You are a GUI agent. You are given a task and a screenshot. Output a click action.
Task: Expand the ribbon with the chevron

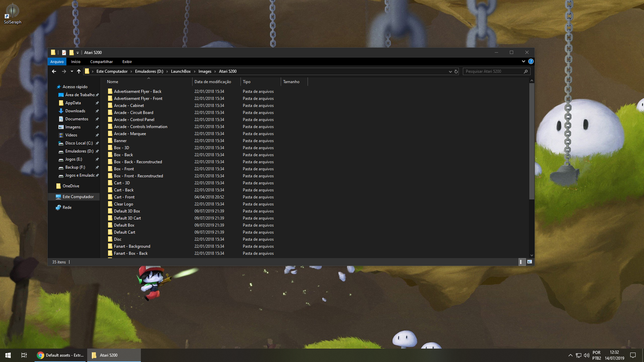523,61
